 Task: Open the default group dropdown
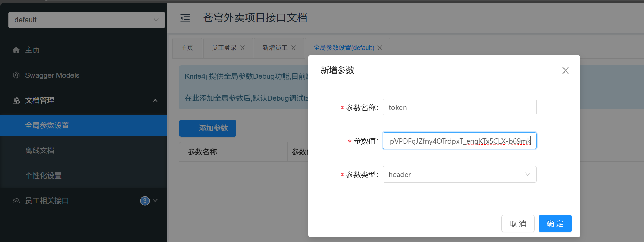(x=86, y=20)
